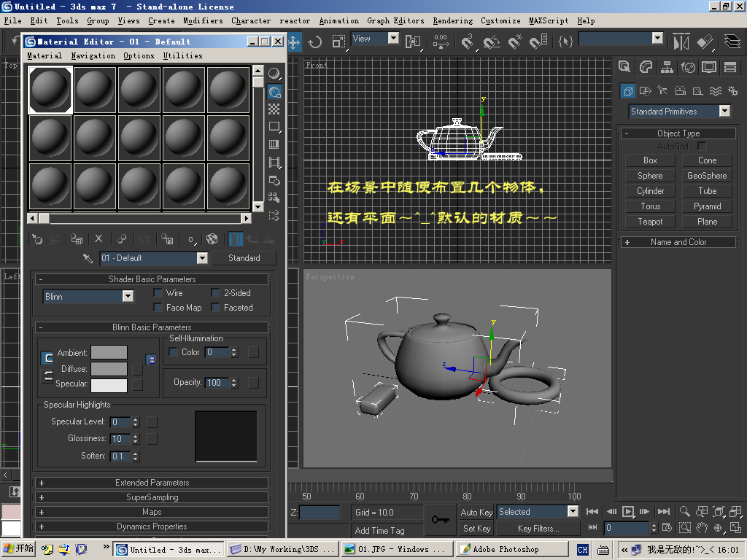
Task: Expand the Extended Parameters rollout
Action: click(152, 483)
